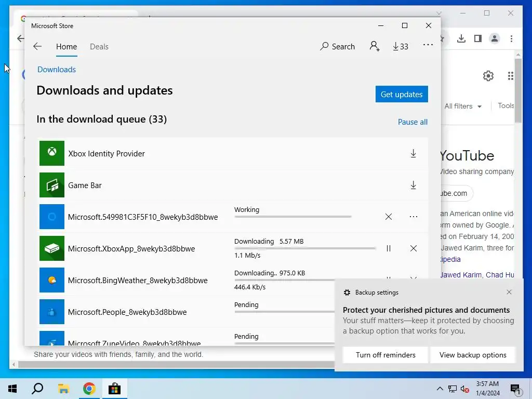Open Chrome's downloads icon
The width and height of the screenshot is (532, 399).
pos(461,38)
